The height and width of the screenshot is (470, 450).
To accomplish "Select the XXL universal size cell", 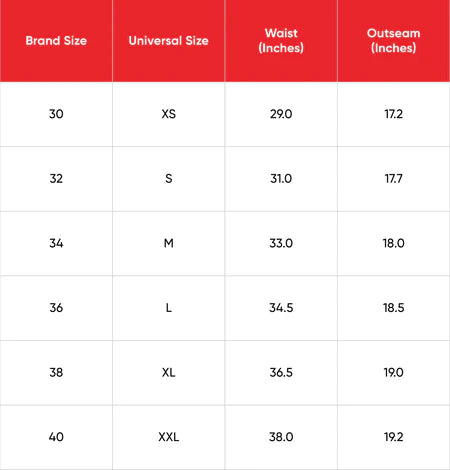I will click(x=169, y=437).
